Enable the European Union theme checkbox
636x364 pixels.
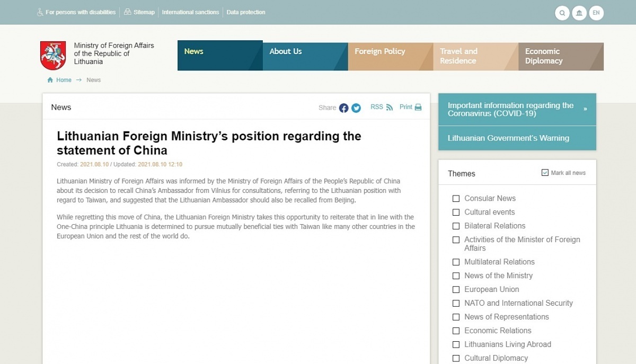point(456,289)
